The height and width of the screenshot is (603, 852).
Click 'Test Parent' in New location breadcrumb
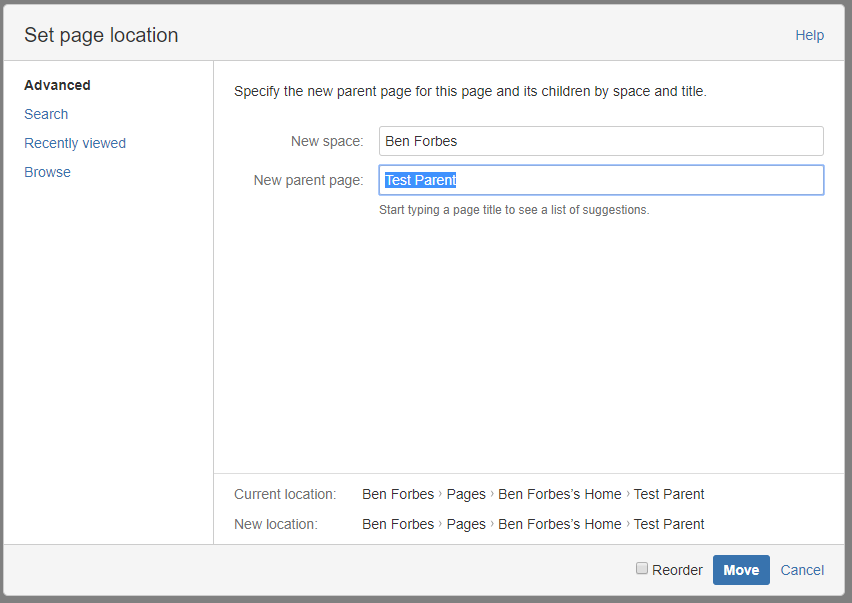point(669,524)
